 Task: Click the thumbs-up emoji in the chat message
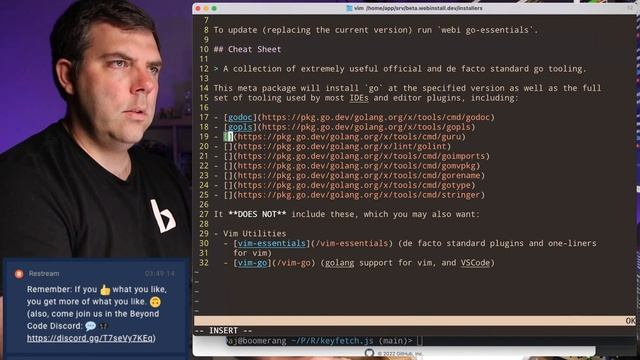coord(105,290)
